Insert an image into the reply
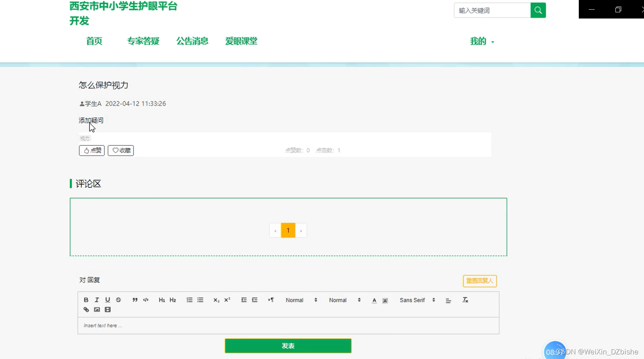644x359 pixels. 97,310
